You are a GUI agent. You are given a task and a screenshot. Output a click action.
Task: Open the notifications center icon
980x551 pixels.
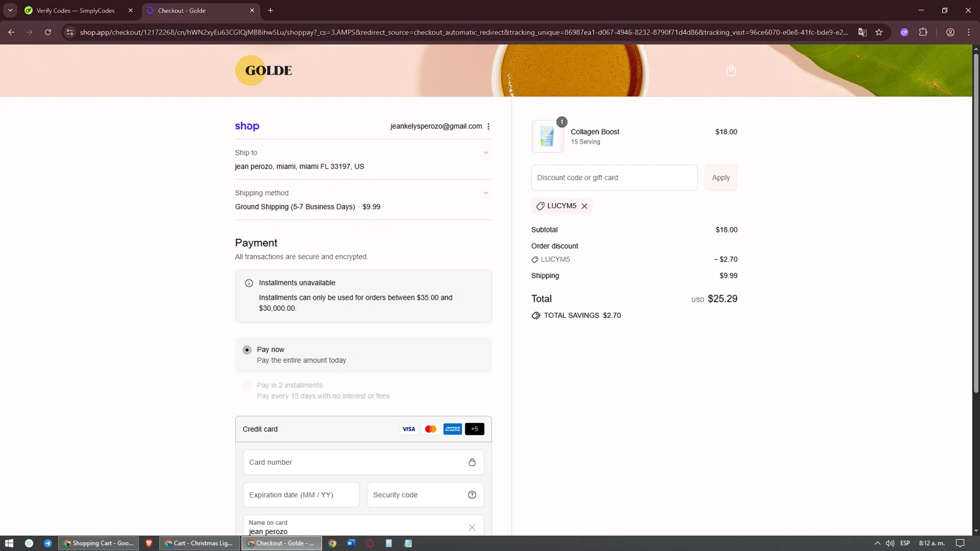[x=960, y=543]
